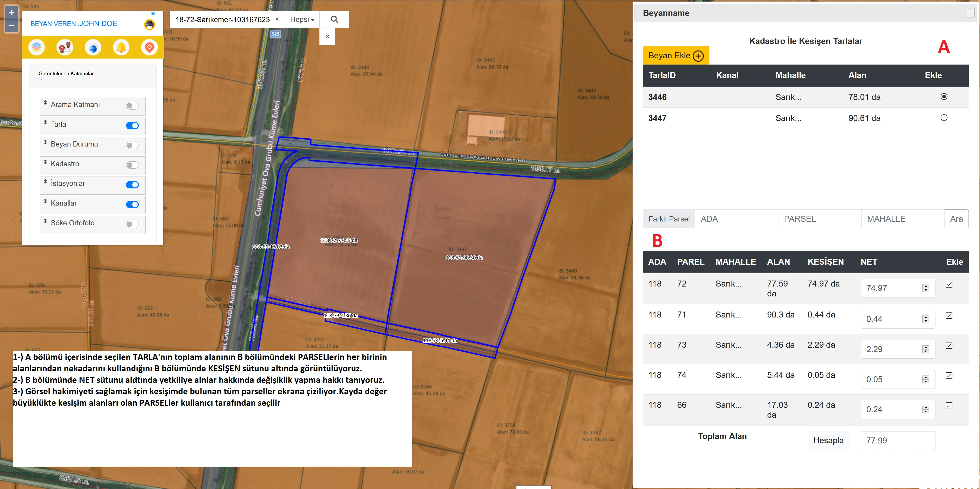Open the Hepsi filter dropdown
Image resolution: width=980 pixels, height=489 pixels.
(x=302, y=20)
